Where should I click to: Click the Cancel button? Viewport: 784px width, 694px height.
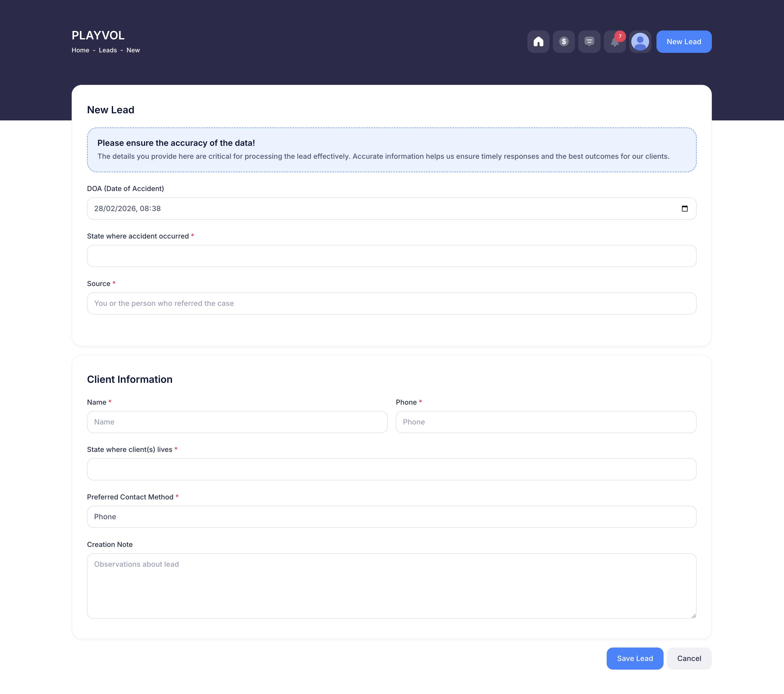pyautogui.click(x=689, y=658)
